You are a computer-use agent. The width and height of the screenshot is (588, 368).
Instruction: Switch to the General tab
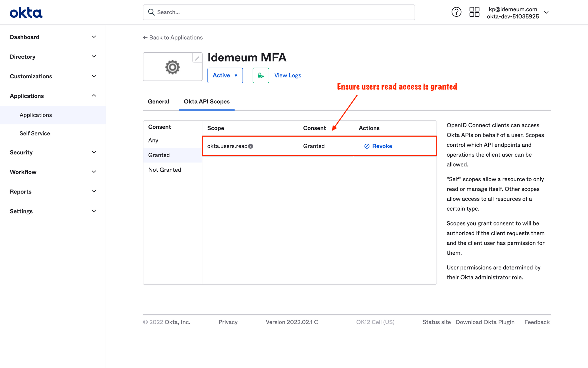158,102
